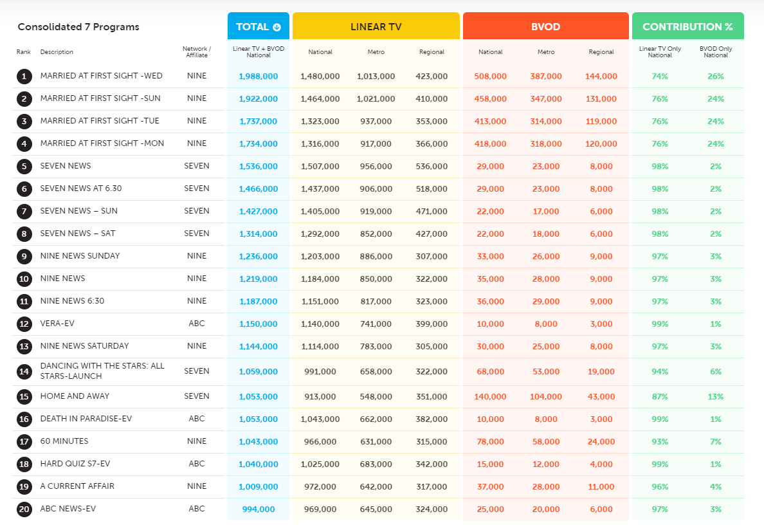Select the rank 14 circle badge
764x532 pixels.
(24, 372)
